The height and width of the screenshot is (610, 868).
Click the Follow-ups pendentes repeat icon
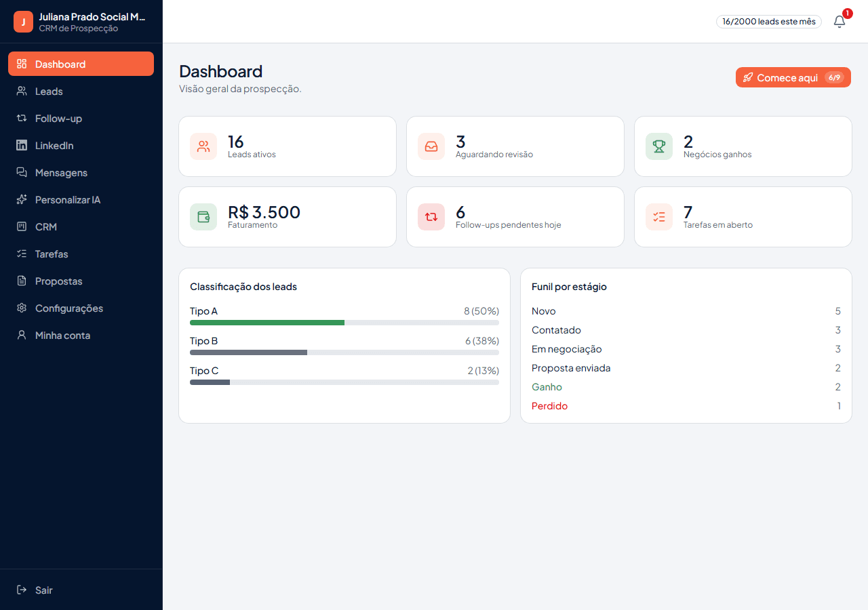click(431, 217)
